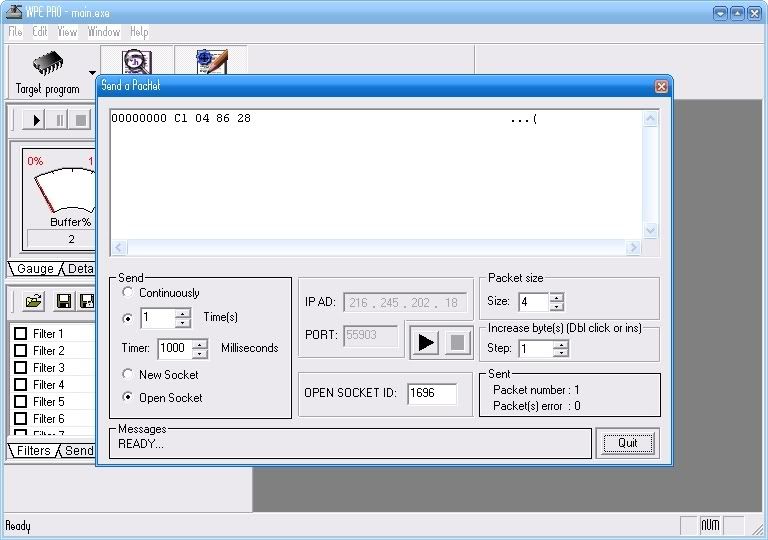Select the Open Socket radio button
Image resolution: width=768 pixels, height=540 pixels.
click(128, 397)
